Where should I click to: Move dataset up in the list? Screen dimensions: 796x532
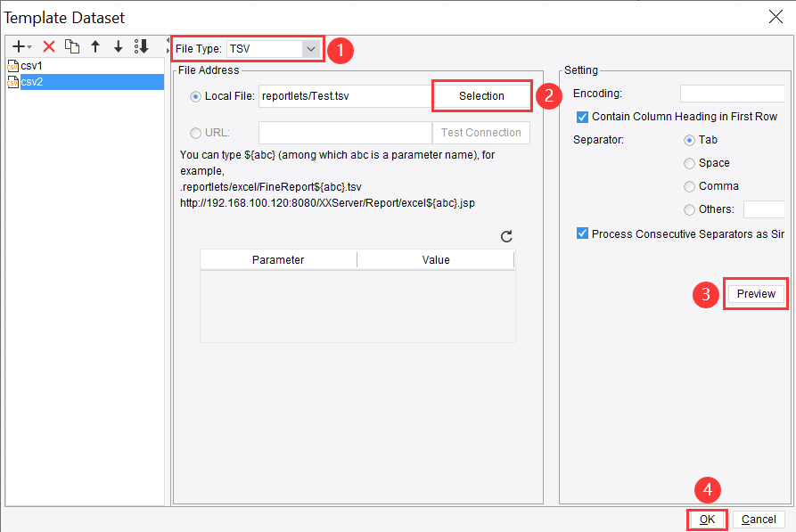(x=95, y=46)
